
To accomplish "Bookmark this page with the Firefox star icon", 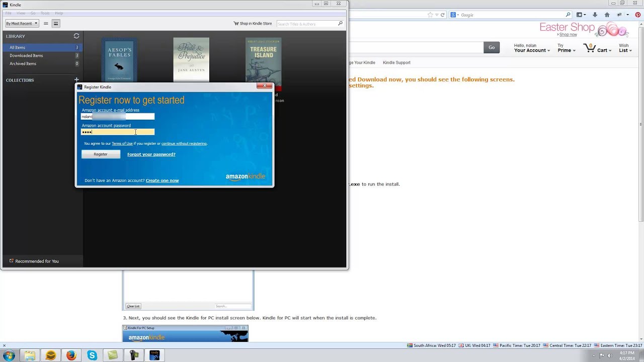I will coord(430,15).
